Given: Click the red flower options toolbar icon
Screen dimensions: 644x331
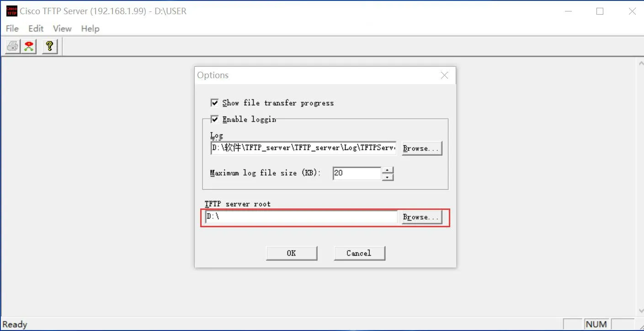Looking at the screenshot, I should click(29, 46).
